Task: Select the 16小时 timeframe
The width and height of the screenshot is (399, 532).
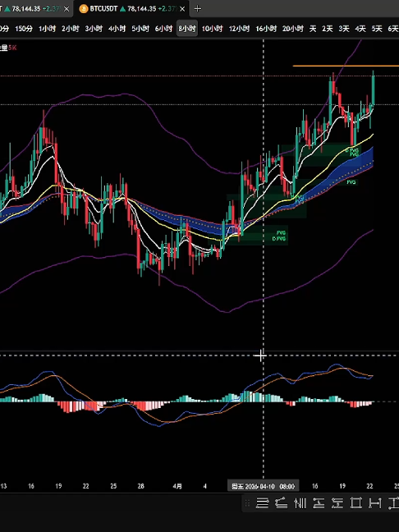Action: (x=266, y=29)
